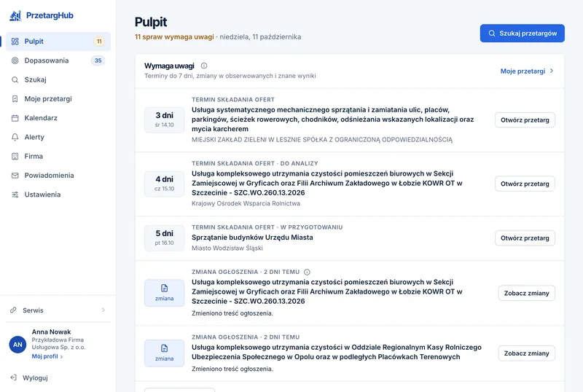Click the 11 badge on Pulpit
The image size is (583, 392).
pyautogui.click(x=99, y=42)
